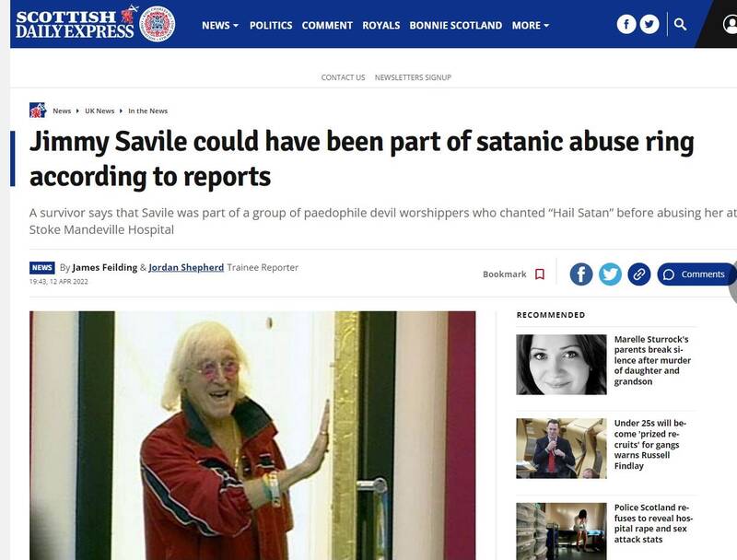
Task: Open the Politics section
Action: point(271,26)
